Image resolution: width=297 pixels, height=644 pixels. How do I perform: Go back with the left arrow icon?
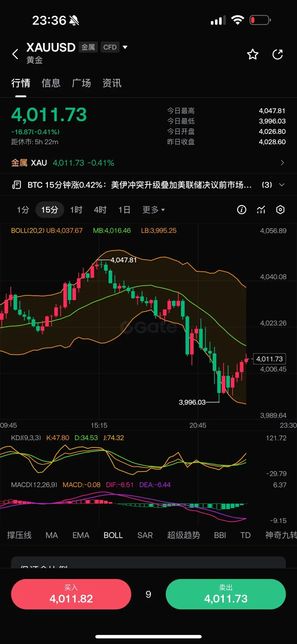(15, 54)
